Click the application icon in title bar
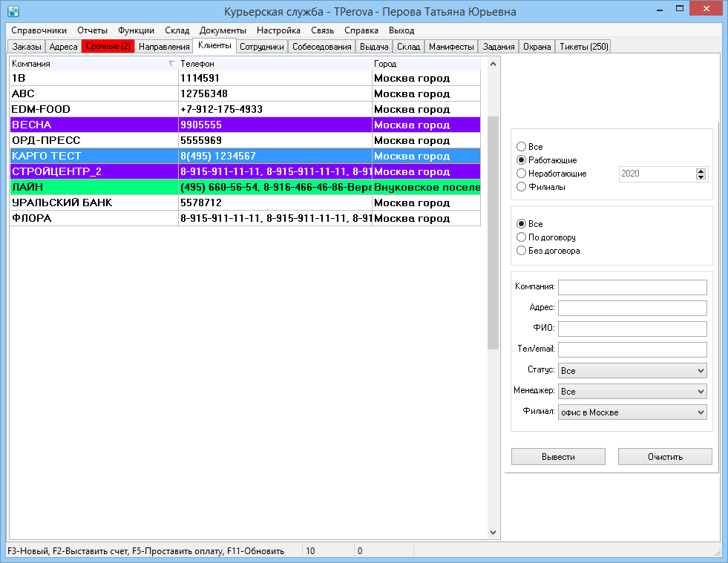 13,10
